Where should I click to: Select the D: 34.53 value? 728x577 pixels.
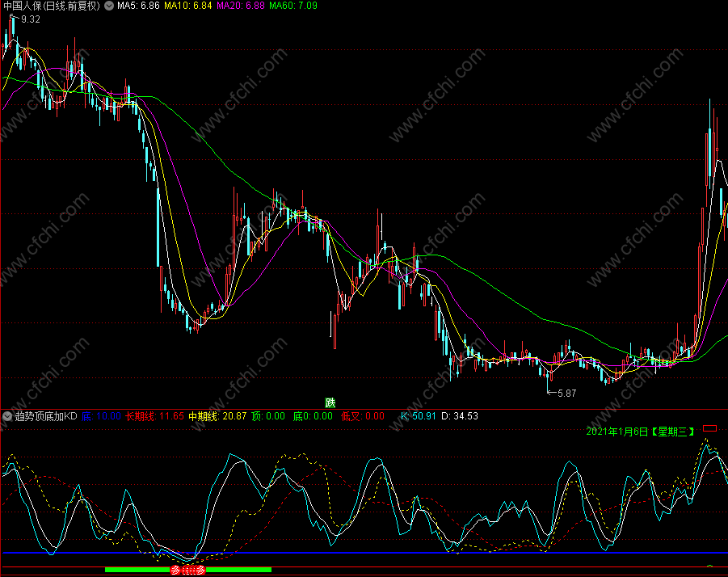(x=460, y=416)
